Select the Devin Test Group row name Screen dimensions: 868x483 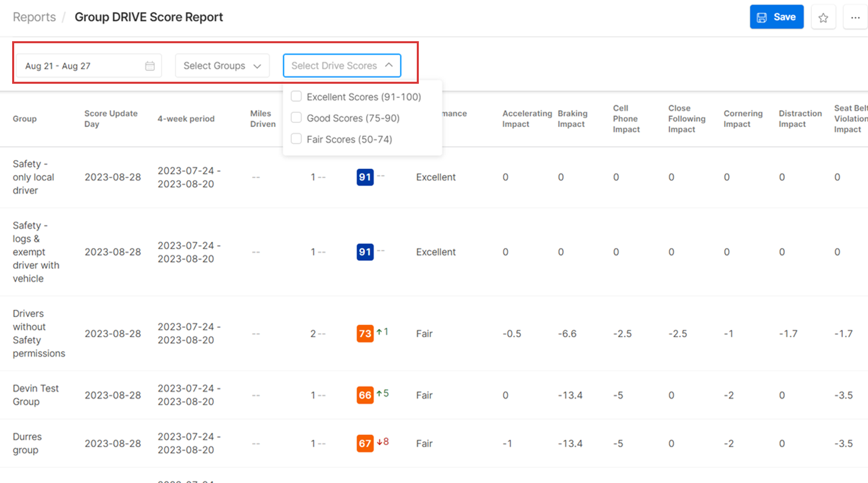(36, 395)
